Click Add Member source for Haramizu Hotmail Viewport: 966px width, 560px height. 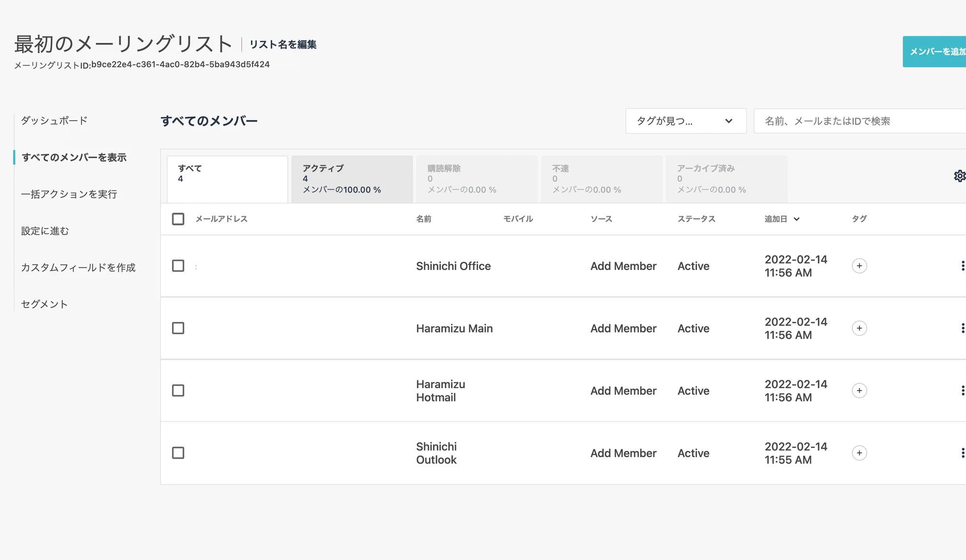(x=624, y=391)
